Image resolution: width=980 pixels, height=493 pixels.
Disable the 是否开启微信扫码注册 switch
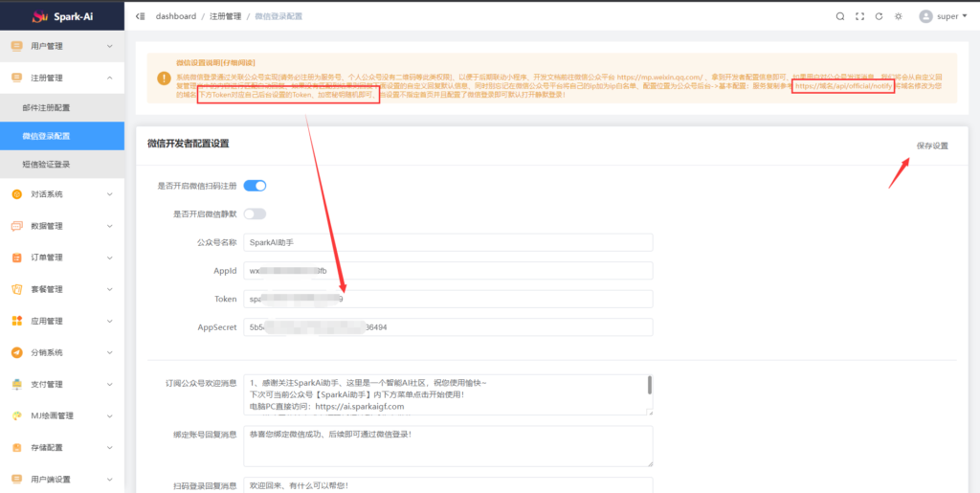(x=255, y=186)
